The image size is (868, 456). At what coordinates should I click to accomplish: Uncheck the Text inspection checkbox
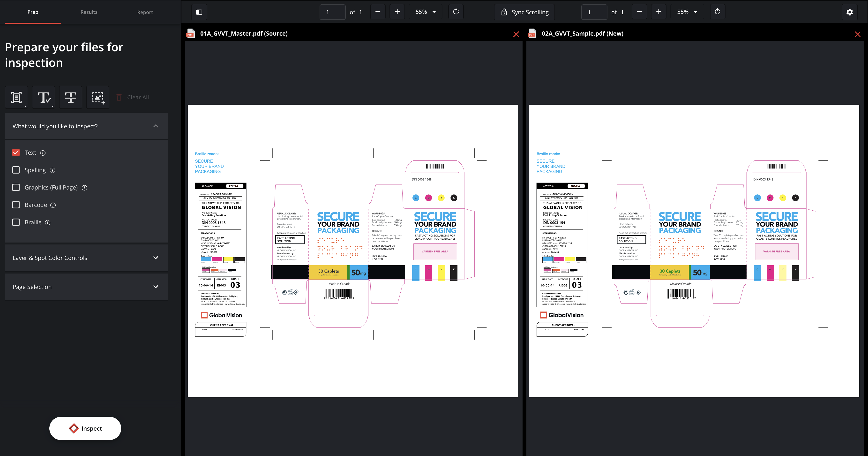pyautogui.click(x=16, y=153)
